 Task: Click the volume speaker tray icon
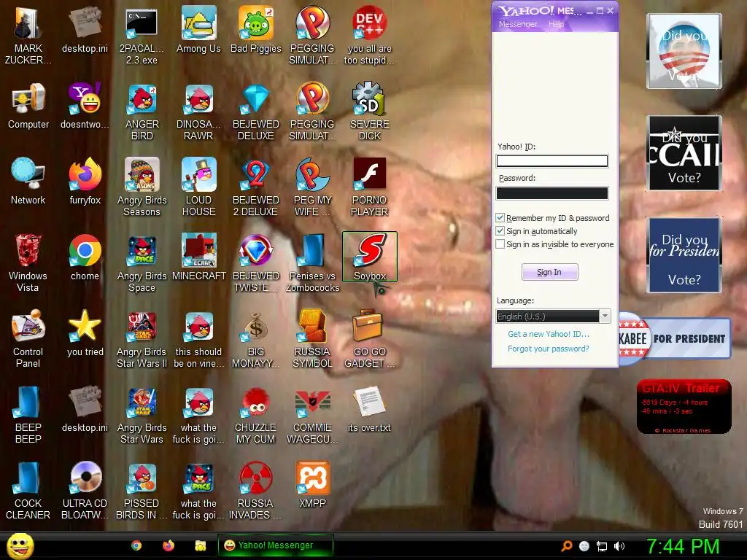pos(619,546)
